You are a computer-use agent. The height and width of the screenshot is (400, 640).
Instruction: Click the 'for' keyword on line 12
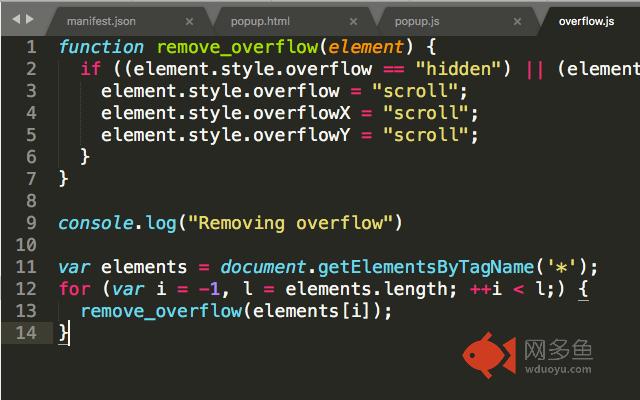click(x=75, y=289)
